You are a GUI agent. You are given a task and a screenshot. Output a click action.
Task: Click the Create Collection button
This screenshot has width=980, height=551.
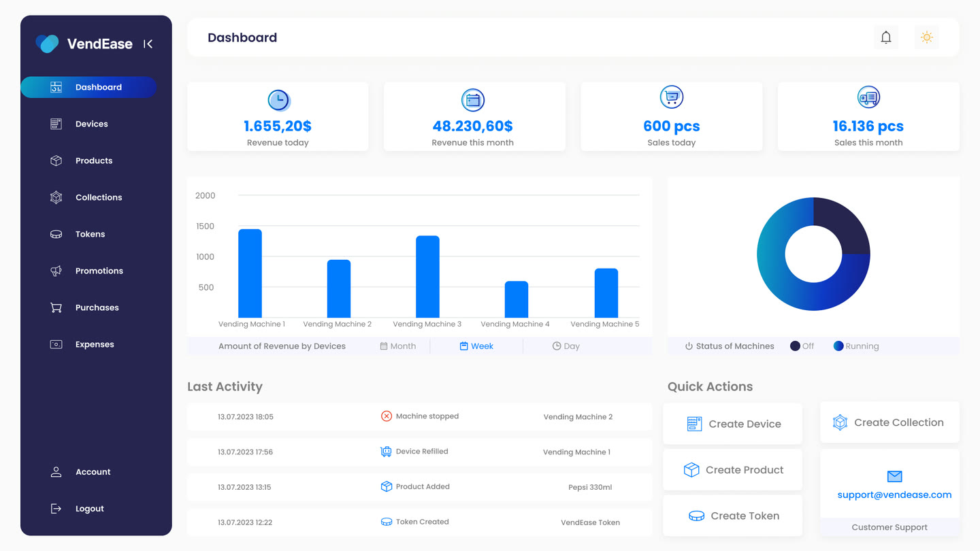pos(889,422)
